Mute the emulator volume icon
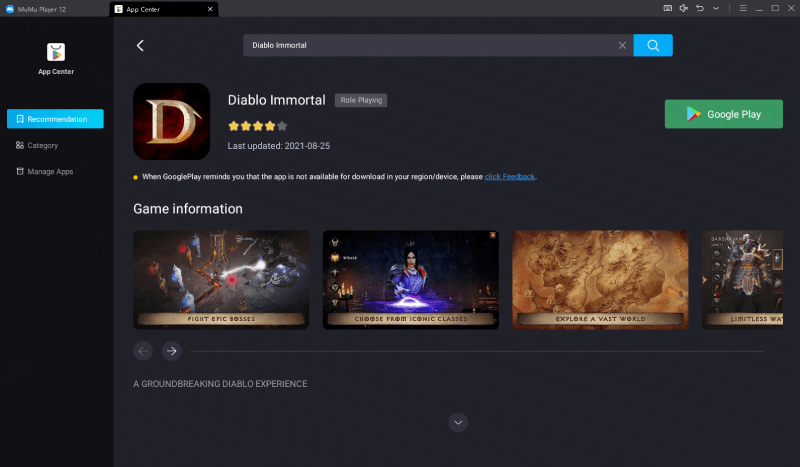Screen dimensions: 800x467 coord(684,8)
